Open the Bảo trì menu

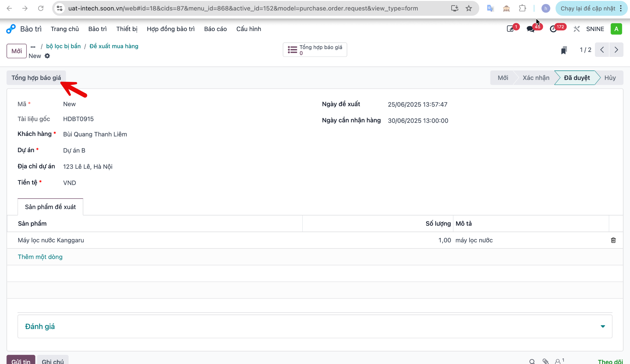click(98, 29)
